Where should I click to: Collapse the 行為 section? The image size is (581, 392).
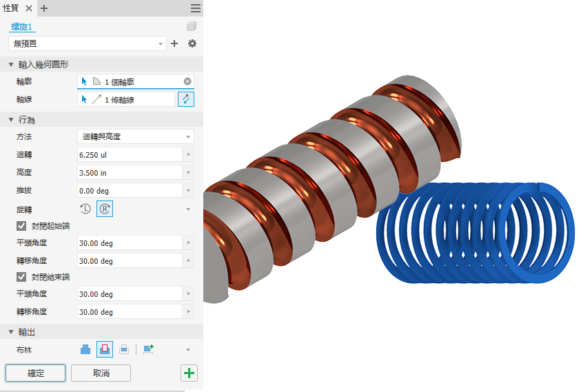coord(11,120)
